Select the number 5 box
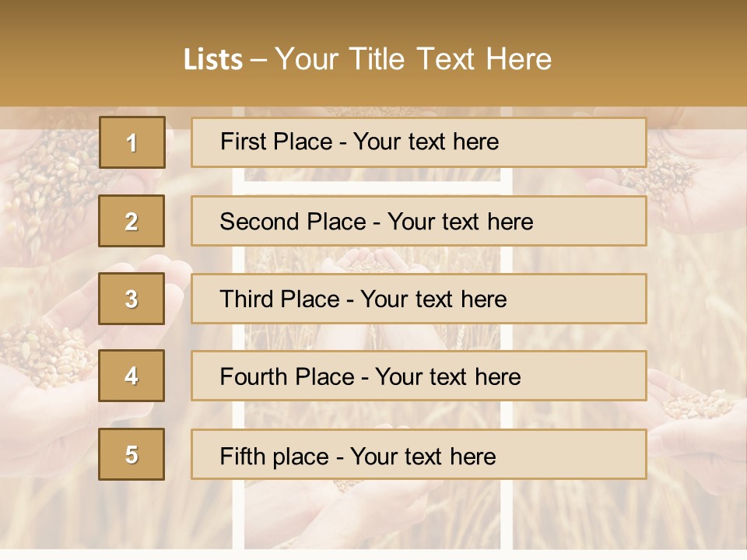Image resolution: width=747 pixels, height=560 pixels. click(x=132, y=454)
